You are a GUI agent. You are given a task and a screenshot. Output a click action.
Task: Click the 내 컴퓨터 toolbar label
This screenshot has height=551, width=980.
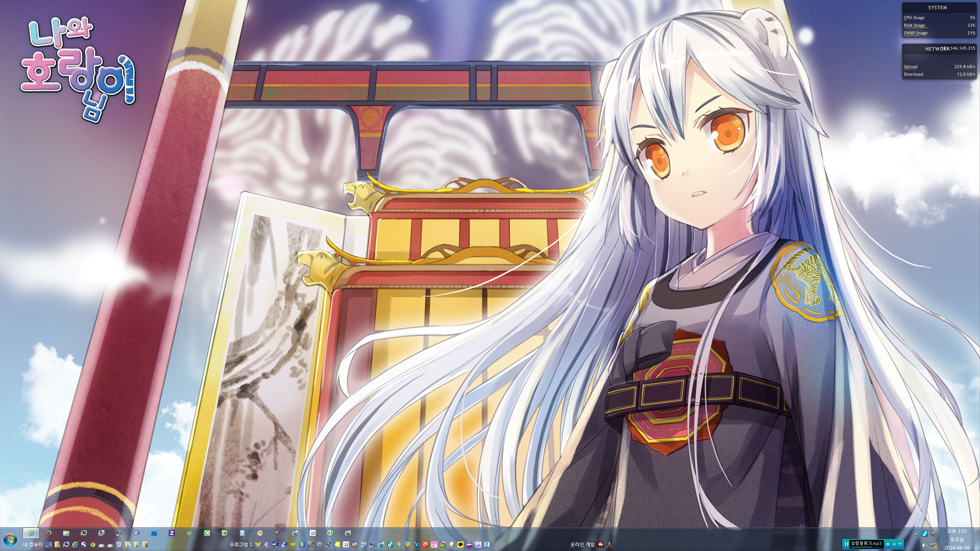tap(33, 544)
